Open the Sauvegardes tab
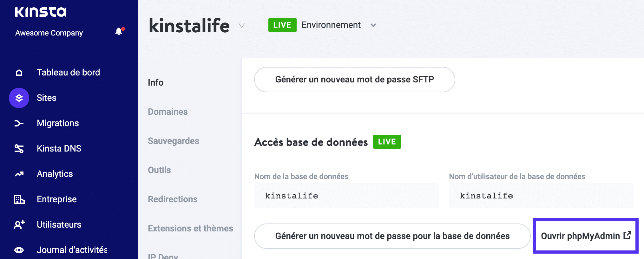This screenshot has height=259, width=644. click(174, 141)
